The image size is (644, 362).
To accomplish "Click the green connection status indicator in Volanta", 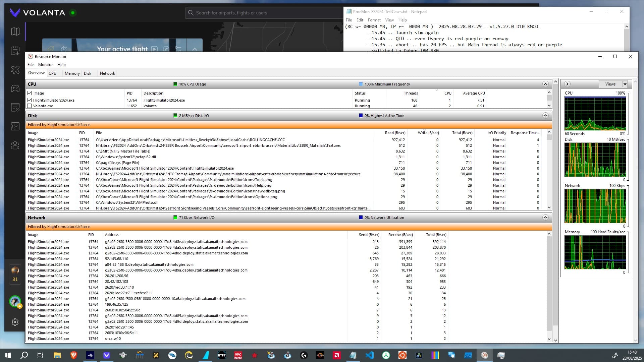I will pos(72,13).
